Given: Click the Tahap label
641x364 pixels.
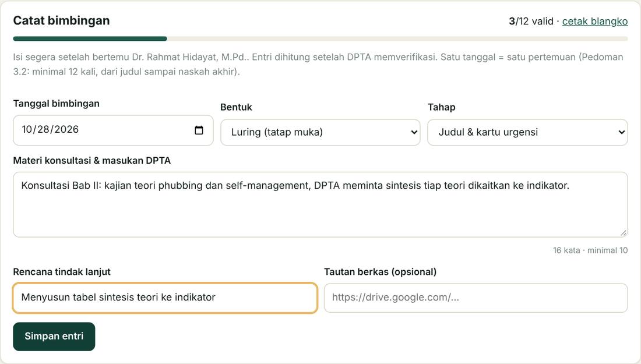Looking at the screenshot, I should (442, 107).
